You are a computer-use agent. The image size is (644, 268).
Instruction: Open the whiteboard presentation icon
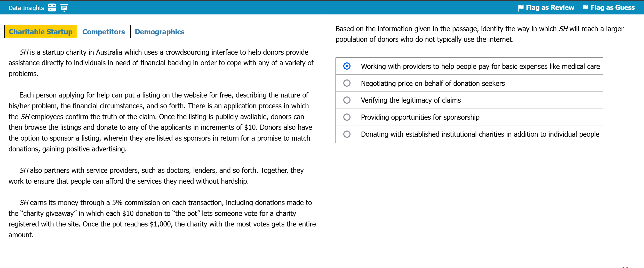64,8
